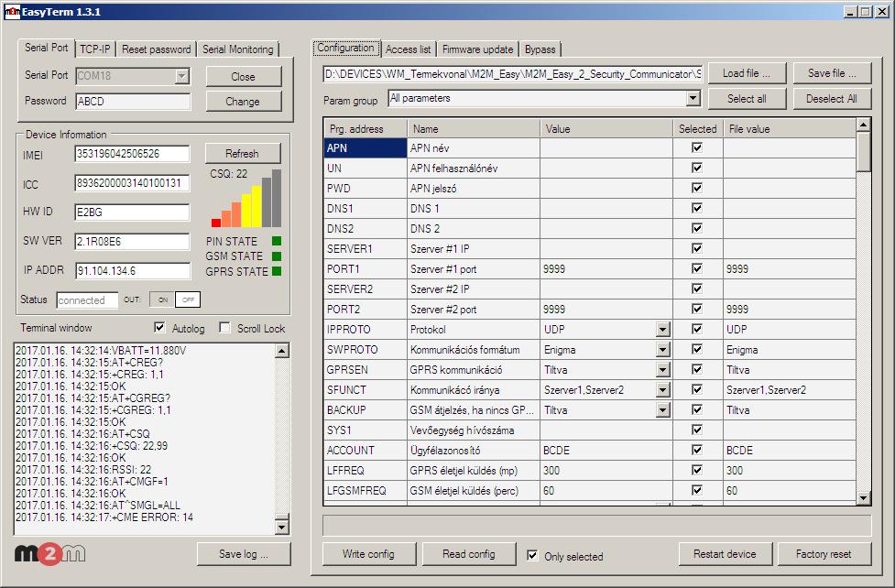The height and width of the screenshot is (588, 895).
Task: Click the Restart device button
Action: [725, 554]
